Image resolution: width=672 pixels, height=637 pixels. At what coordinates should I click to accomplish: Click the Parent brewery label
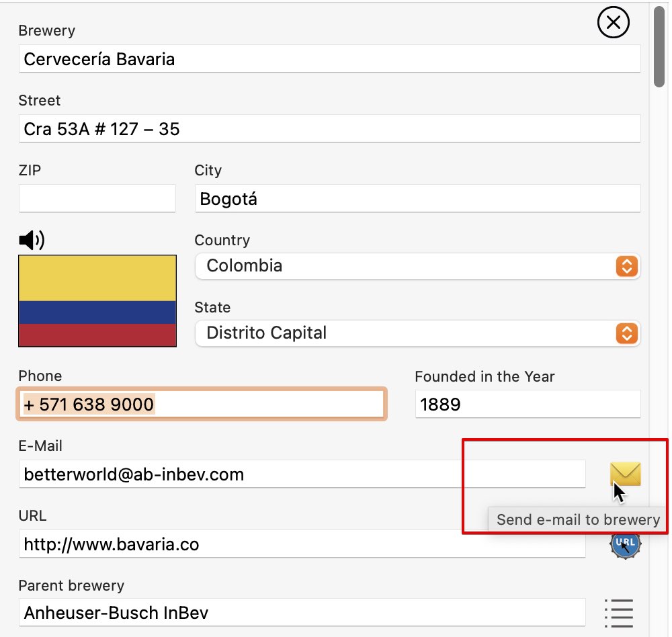(x=71, y=585)
